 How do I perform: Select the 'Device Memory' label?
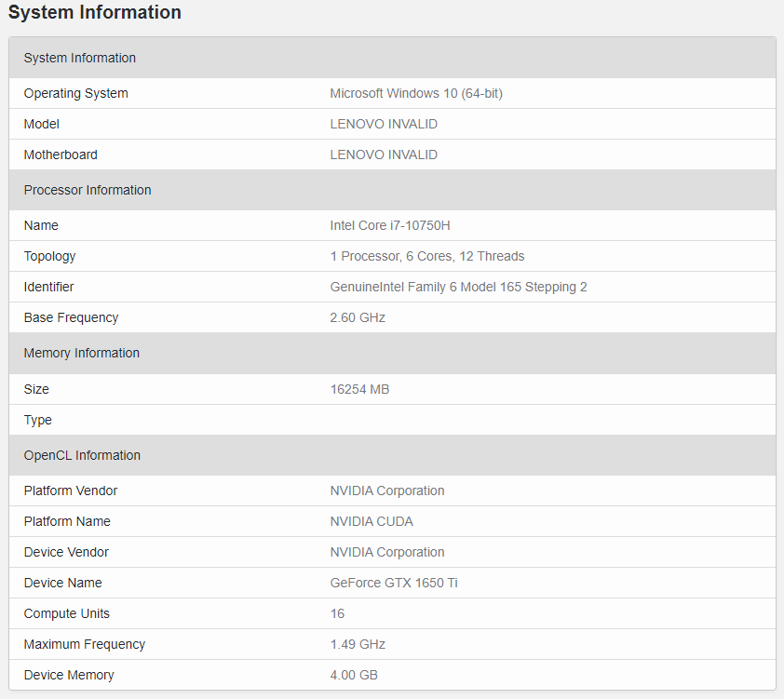(69, 675)
